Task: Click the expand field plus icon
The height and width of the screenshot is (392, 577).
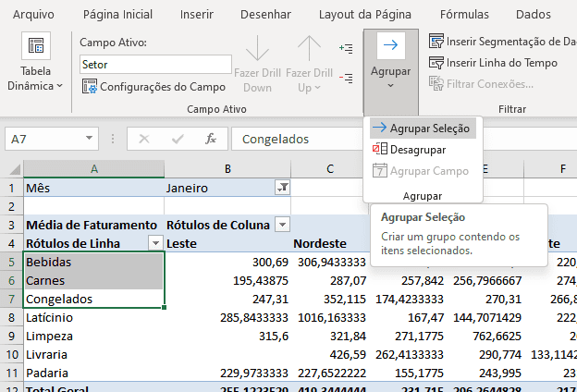Action: (x=346, y=48)
